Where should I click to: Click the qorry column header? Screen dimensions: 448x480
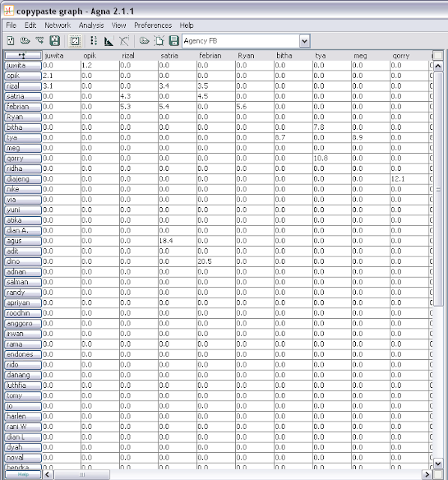pyautogui.click(x=401, y=55)
